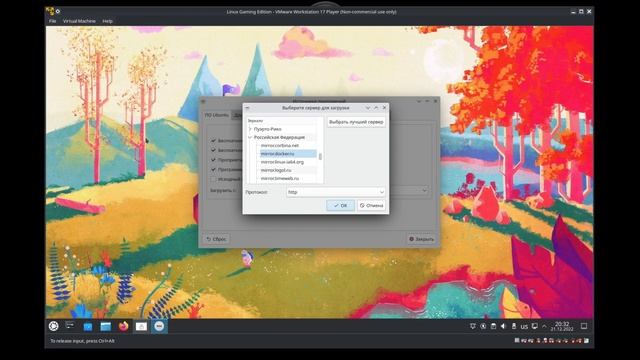Switch keyboard layout via US indicator
The image size is (640, 360).
524,327
